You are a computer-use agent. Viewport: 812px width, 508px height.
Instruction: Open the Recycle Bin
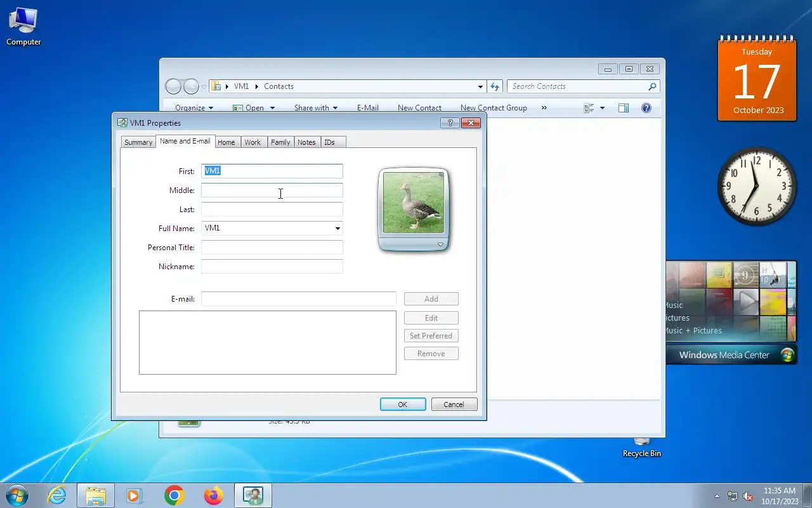point(641,447)
